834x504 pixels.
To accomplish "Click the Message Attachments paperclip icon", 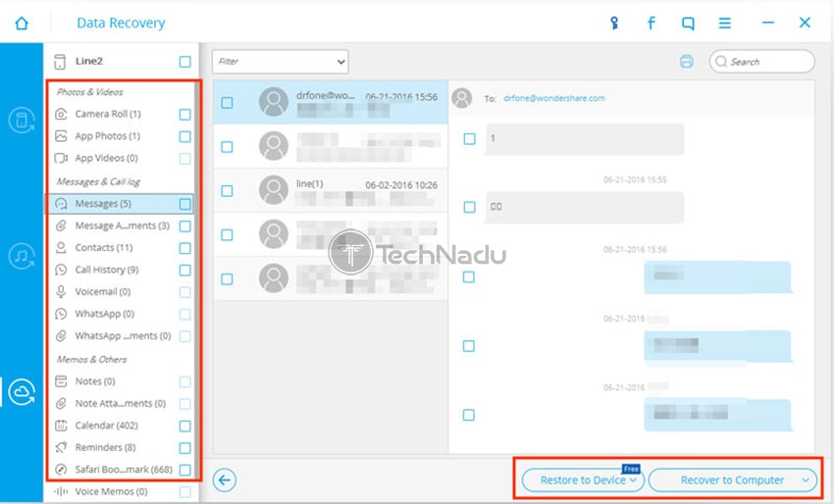I will (61, 226).
